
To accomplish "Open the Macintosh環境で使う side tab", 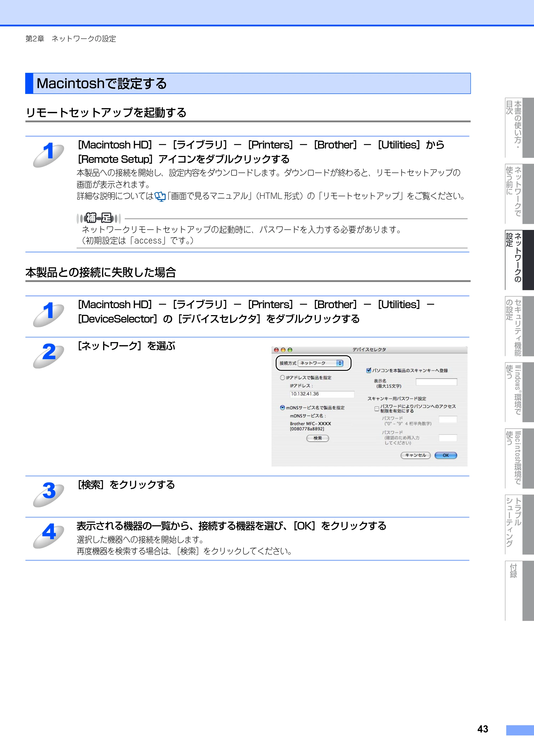I will [x=519, y=458].
